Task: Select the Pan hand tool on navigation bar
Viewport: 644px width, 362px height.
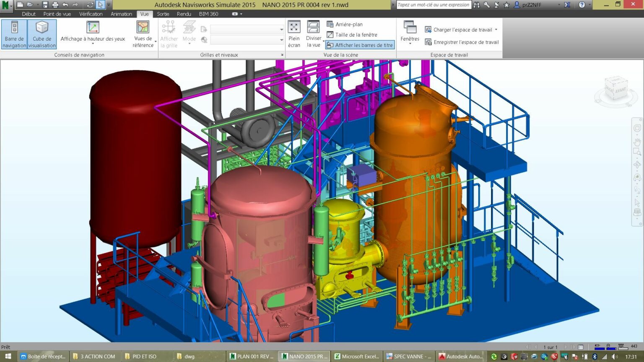Action: coord(637,142)
